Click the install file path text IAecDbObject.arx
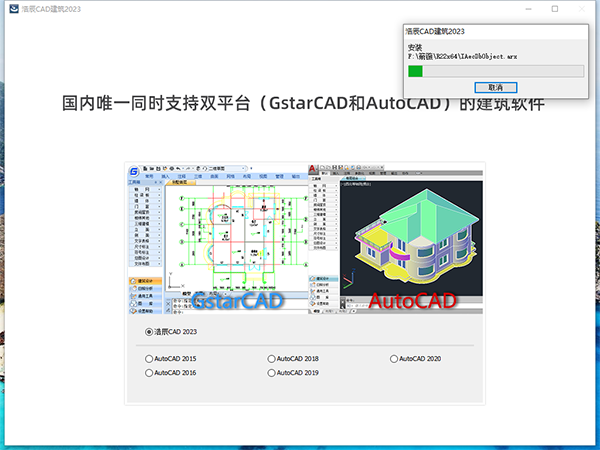Viewport: 600px width, 450px height. (x=463, y=57)
